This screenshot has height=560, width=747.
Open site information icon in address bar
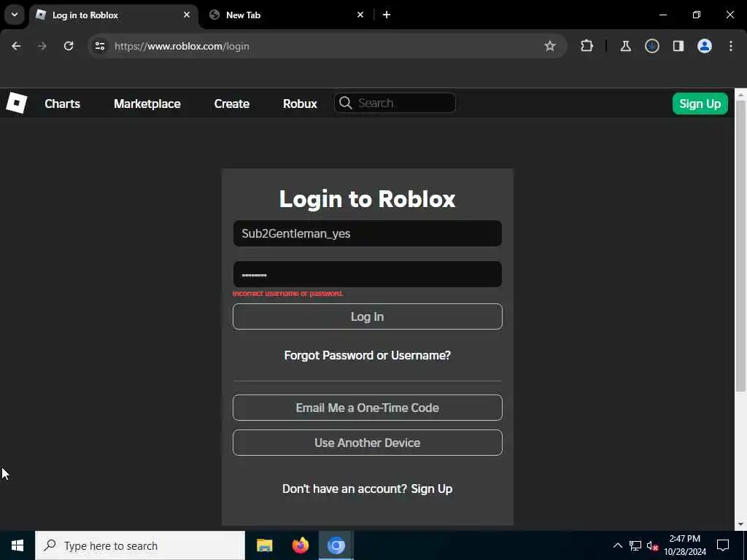pyautogui.click(x=99, y=46)
